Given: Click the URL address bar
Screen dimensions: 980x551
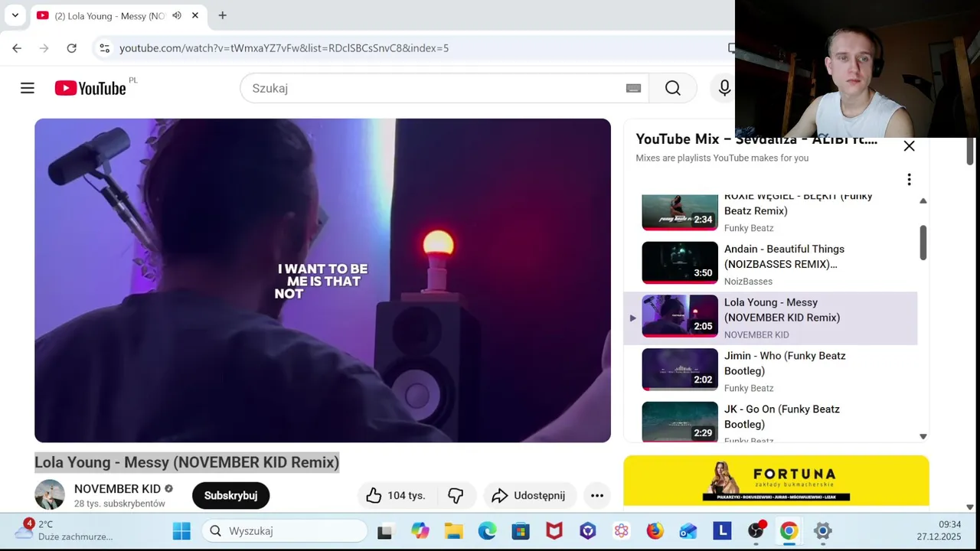Looking at the screenshot, I should [413, 48].
